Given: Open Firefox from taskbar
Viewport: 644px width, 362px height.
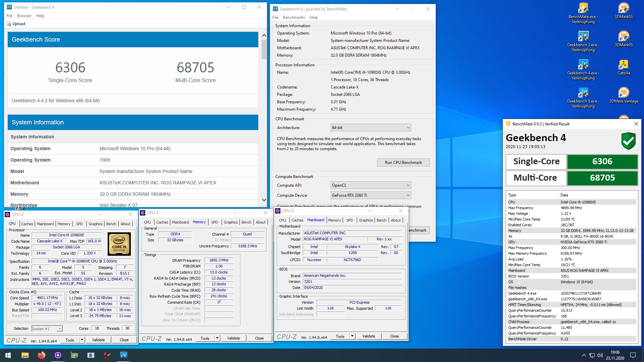Looking at the screenshot, I should [x=41, y=355].
